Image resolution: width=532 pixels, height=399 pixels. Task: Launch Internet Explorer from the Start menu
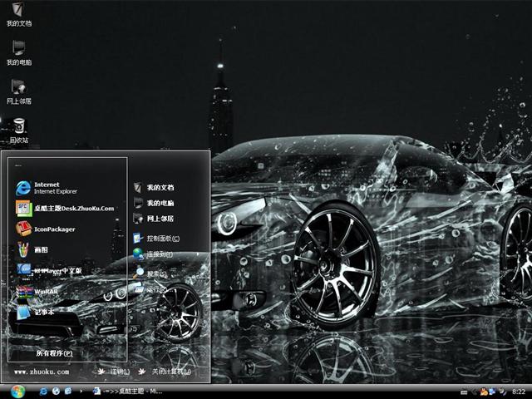(47, 188)
